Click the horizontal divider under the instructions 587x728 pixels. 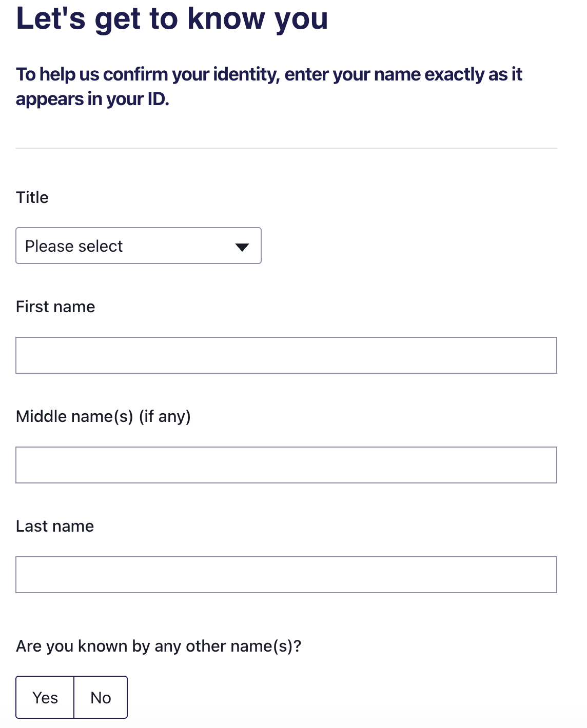[286, 148]
